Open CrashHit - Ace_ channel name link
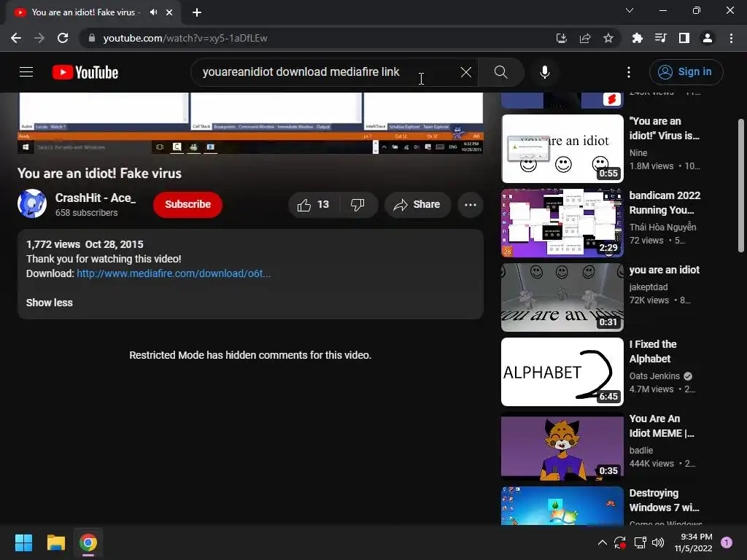Screen dimensions: 747x560 tap(96, 198)
